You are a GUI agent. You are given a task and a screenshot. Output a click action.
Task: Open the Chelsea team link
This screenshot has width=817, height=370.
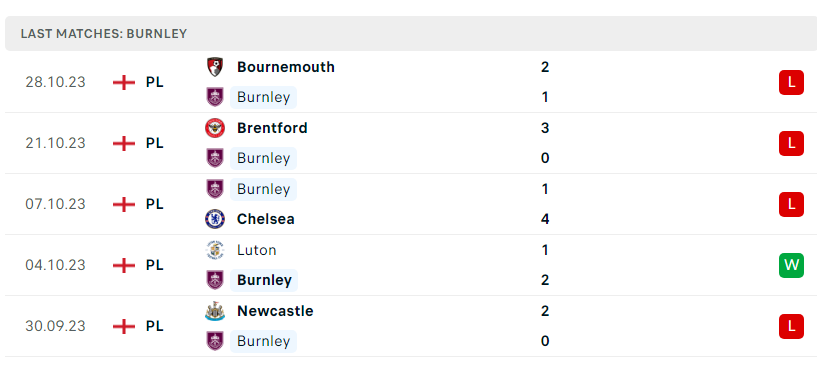click(266, 219)
